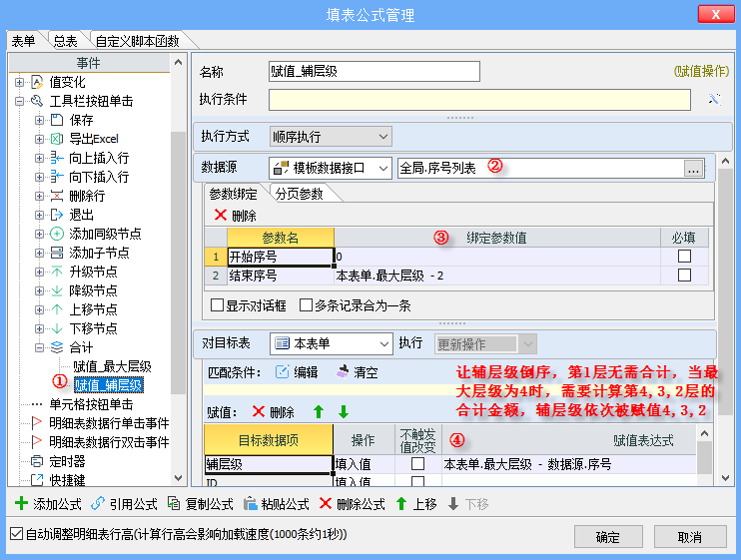Click the 值变化 event icon
741x560 pixels.
coord(37,82)
